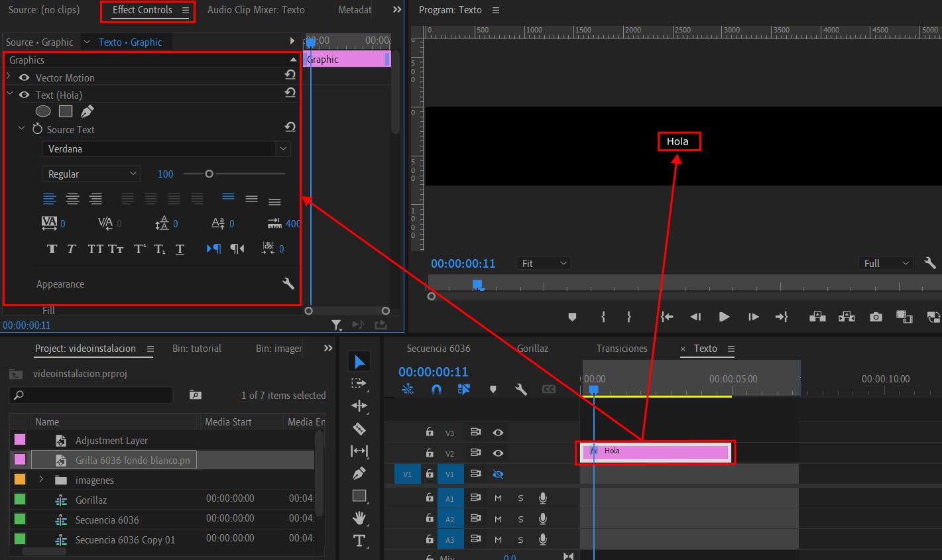Select the Razor tool
The height and width of the screenshot is (560, 942).
[x=359, y=429]
